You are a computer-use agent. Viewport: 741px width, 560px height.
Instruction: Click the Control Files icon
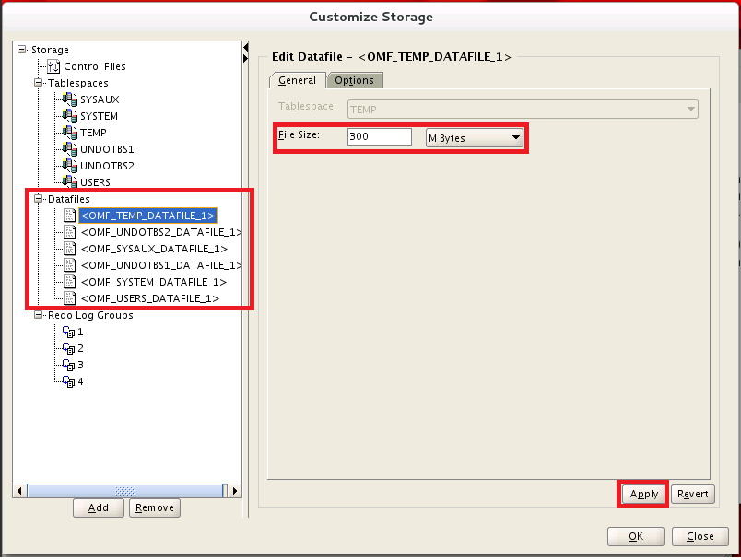53,66
